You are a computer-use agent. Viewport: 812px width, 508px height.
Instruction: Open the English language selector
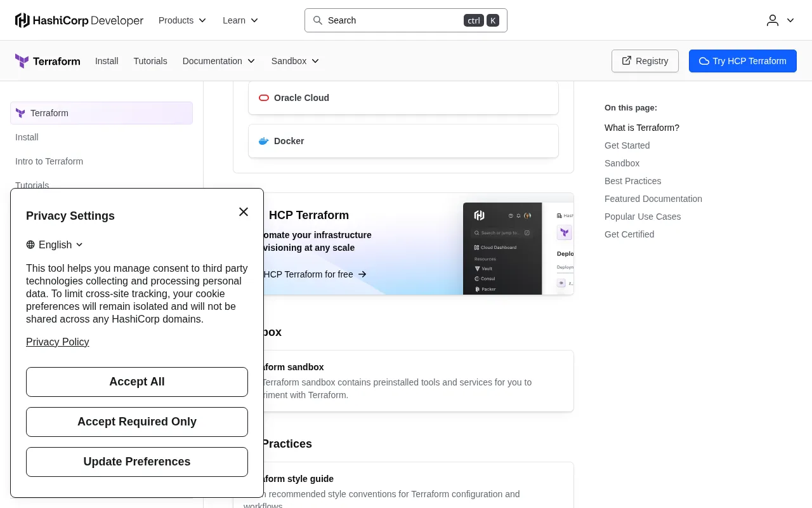click(x=55, y=244)
